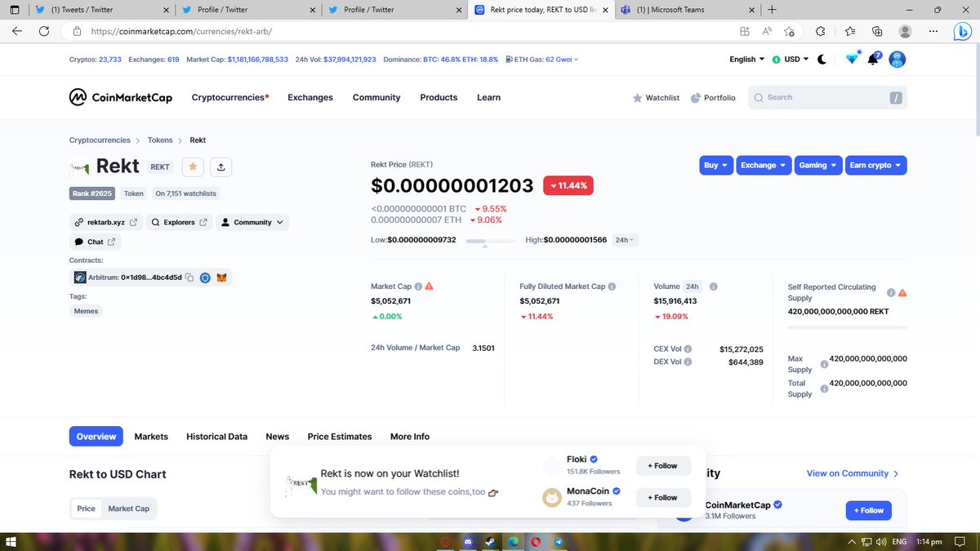Viewport: 980px width, 551px height.
Task: Select the Price chart toggle
Action: 87,509
